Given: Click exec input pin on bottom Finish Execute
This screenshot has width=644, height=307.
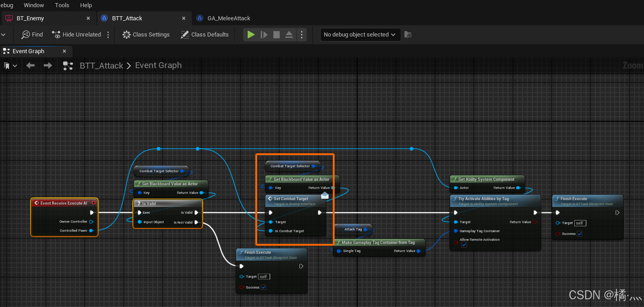Looking at the screenshot, I should point(241,266).
